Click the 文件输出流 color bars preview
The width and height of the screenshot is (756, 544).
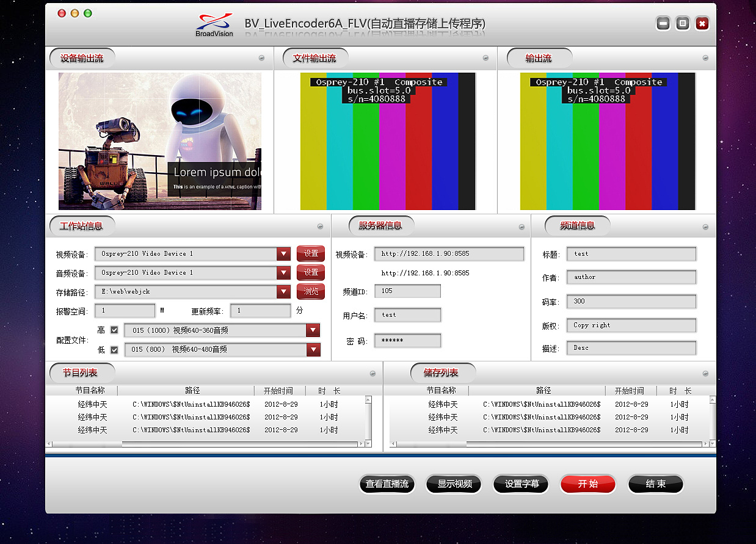pyautogui.click(x=388, y=141)
